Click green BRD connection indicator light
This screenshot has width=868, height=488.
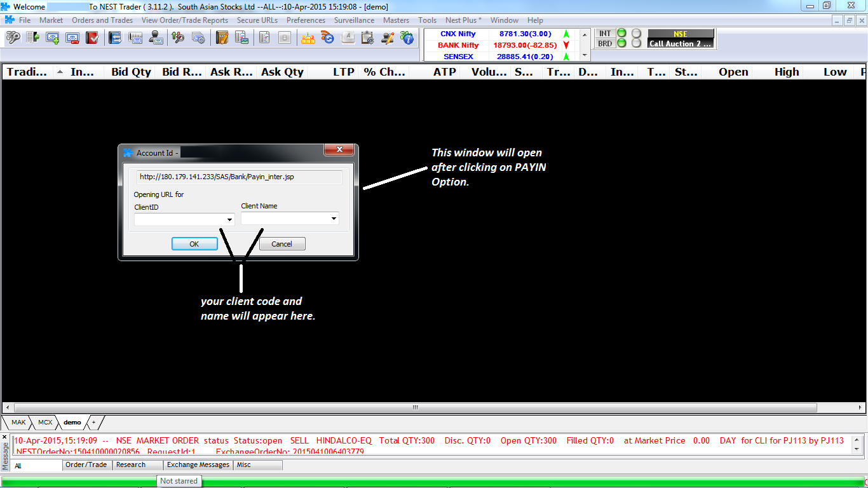(621, 43)
